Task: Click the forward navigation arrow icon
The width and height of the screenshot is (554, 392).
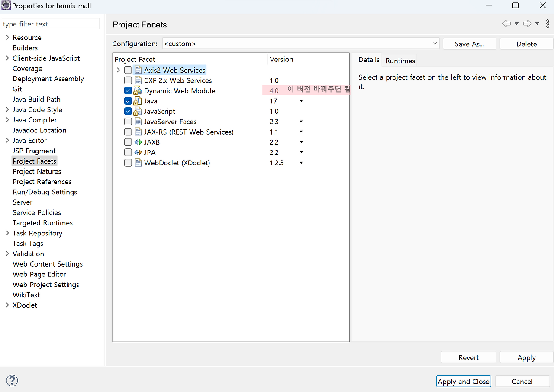Action: 526,23
